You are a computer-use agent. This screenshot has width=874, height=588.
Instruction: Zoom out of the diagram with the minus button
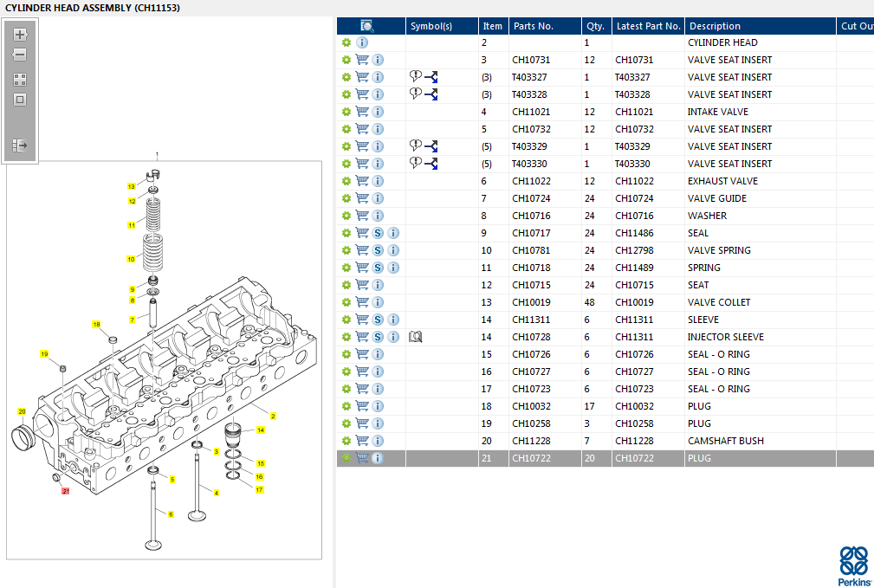(20, 55)
